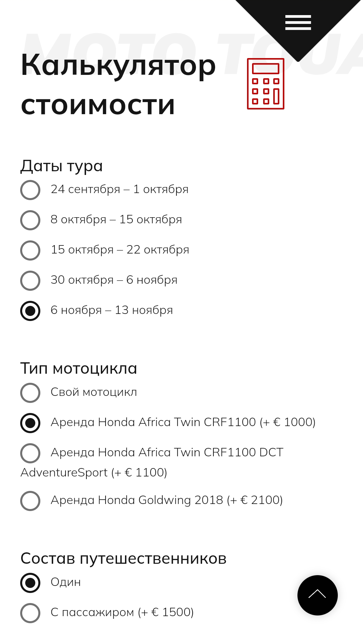This screenshot has width=363, height=644.
Task: Click the Тип мотоцикла section label
Action: point(79,369)
